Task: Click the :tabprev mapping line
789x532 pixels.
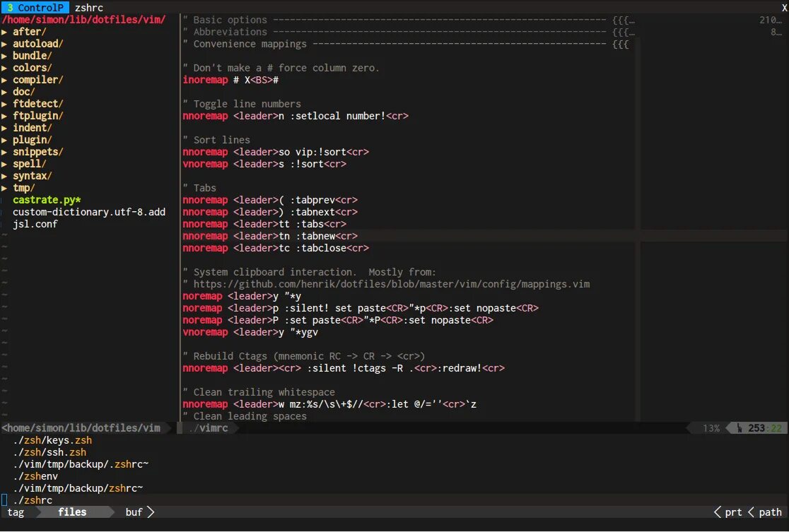Action: click(270, 200)
